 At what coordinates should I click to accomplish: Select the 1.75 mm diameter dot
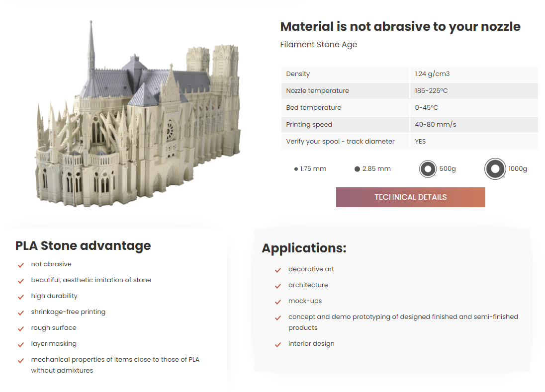click(x=296, y=169)
